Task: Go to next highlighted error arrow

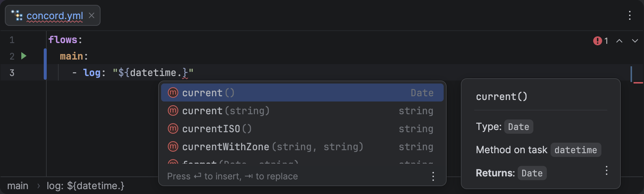Action: tap(635, 41)
